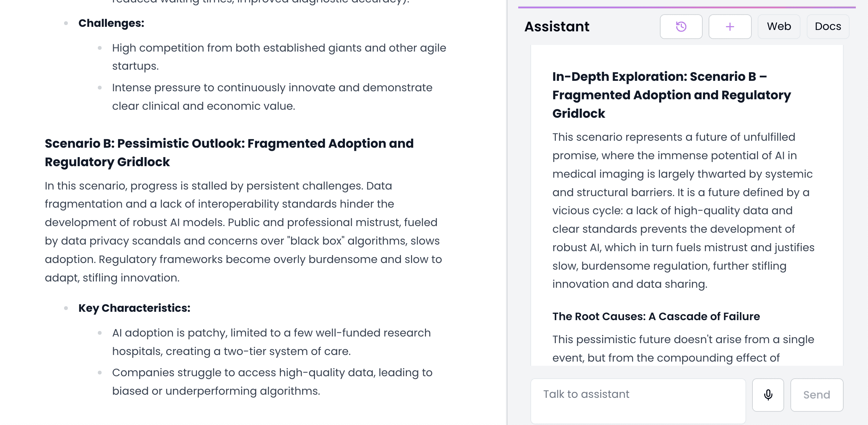This screenshot has height=425, width=868.
Task: Click the 'Key Characteristics:' bullet label
Action: [x=134, y=308]
